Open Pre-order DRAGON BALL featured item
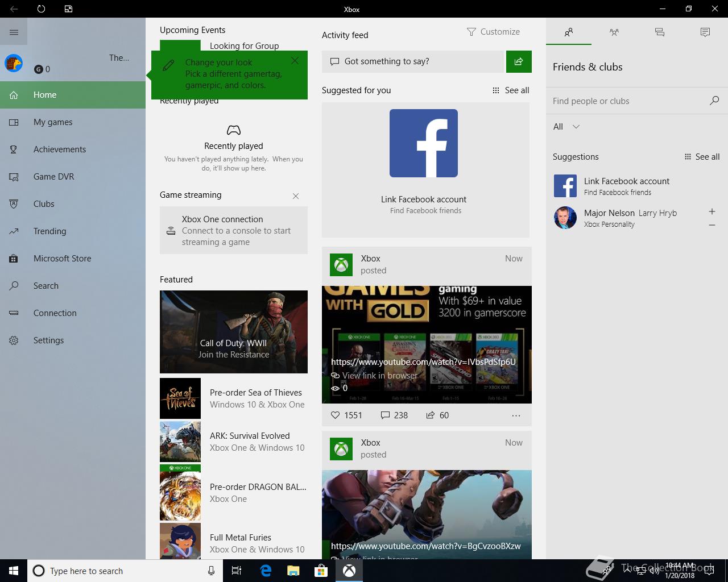The height and width of the screenshot is (582, 728). (x=234, y=493)
